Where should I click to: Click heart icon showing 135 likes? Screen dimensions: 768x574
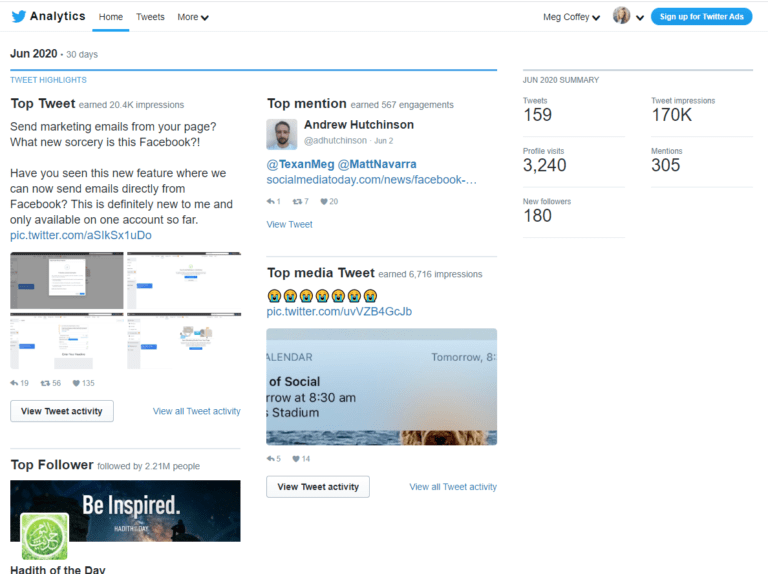(76, 383)
